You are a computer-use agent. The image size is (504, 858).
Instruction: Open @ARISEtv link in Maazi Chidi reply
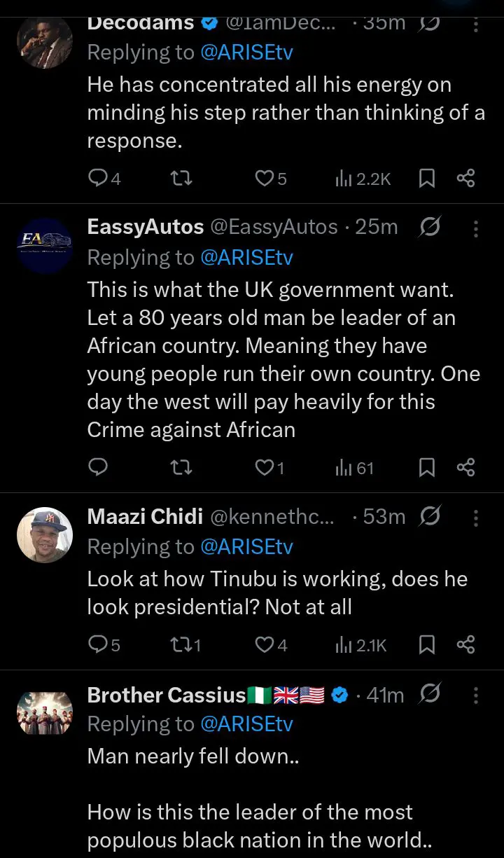click(246, 547)
